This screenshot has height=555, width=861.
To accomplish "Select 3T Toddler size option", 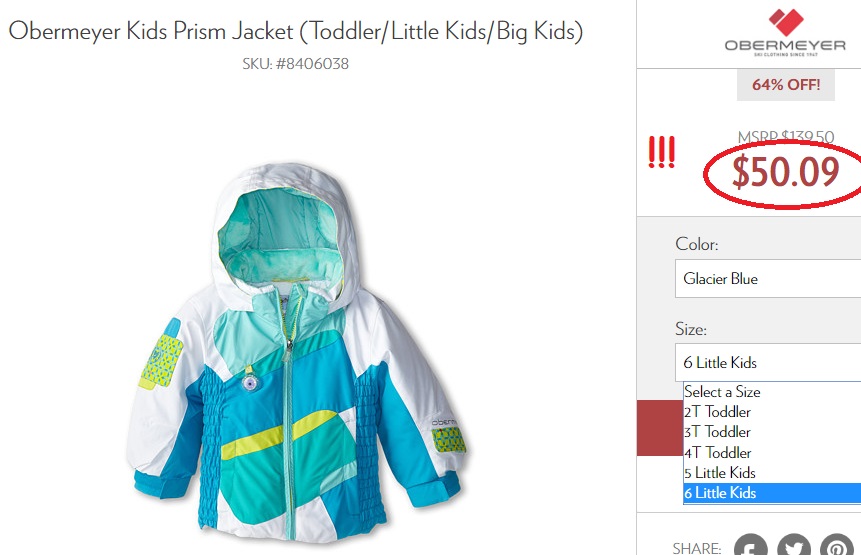I will pos(772,432).
